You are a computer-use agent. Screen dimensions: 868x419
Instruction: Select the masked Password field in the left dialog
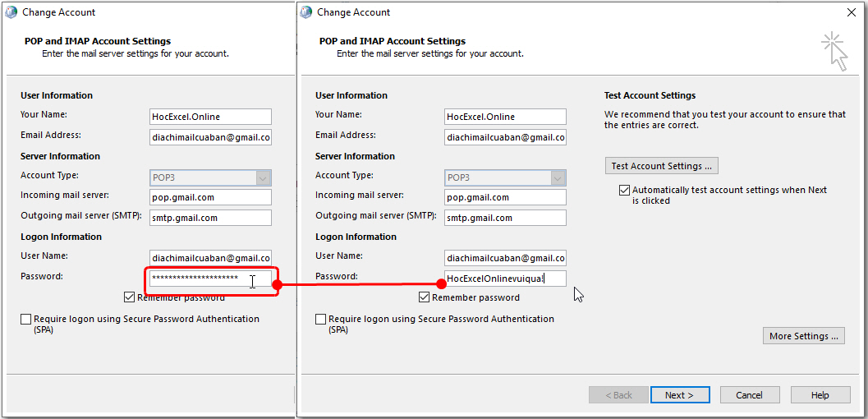click(209, 279)
